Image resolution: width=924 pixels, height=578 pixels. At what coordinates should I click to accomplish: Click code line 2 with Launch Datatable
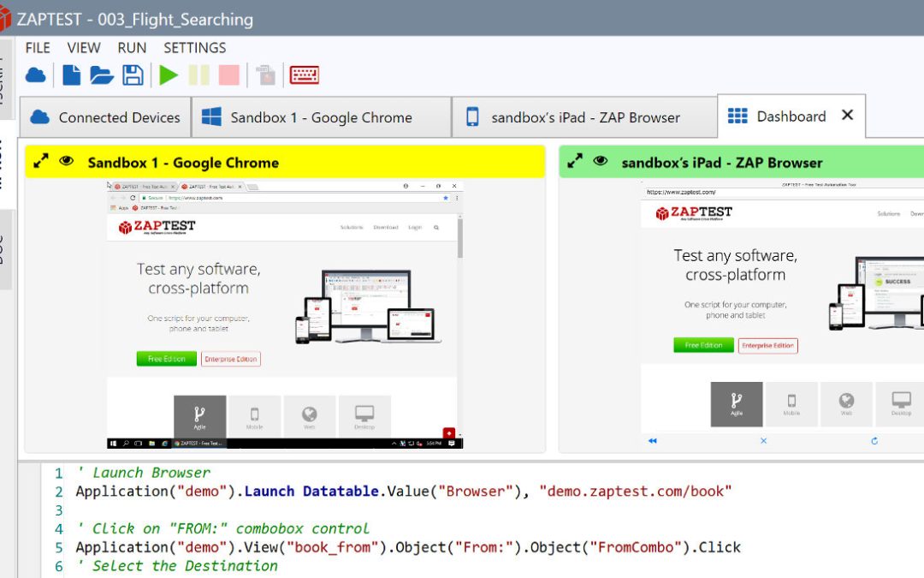point(404,492)
